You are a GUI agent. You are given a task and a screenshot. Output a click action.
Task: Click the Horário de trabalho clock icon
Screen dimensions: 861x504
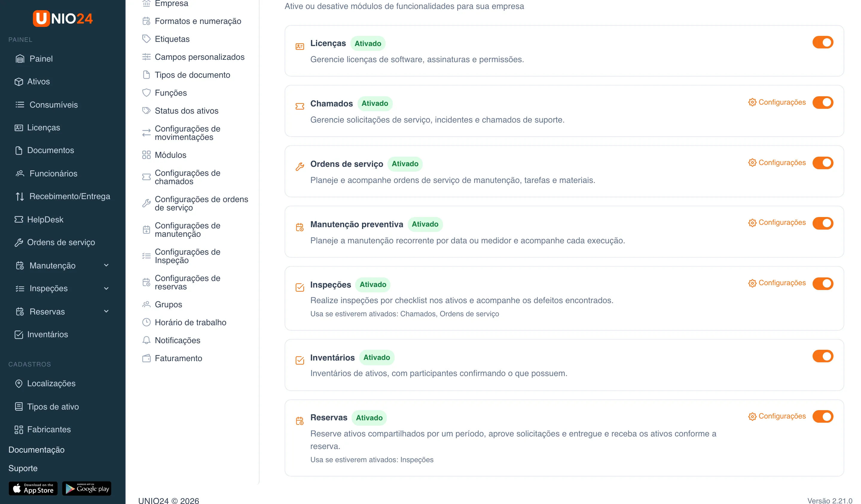click(146, 322)
